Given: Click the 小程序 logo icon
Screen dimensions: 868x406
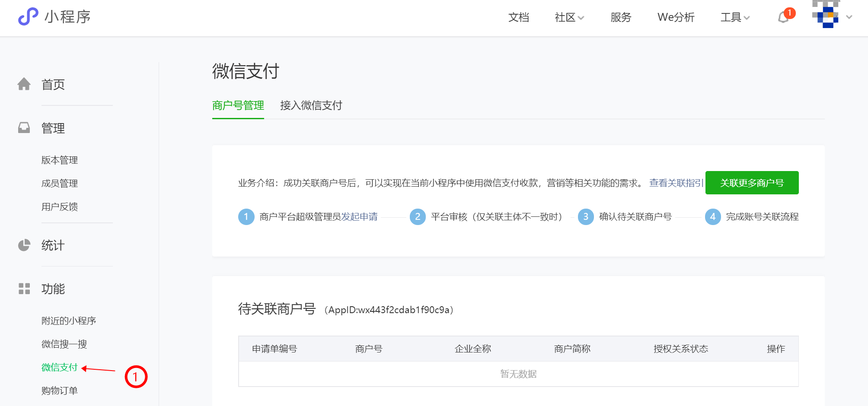Looking at the screenshot, I should click(28, 17).
